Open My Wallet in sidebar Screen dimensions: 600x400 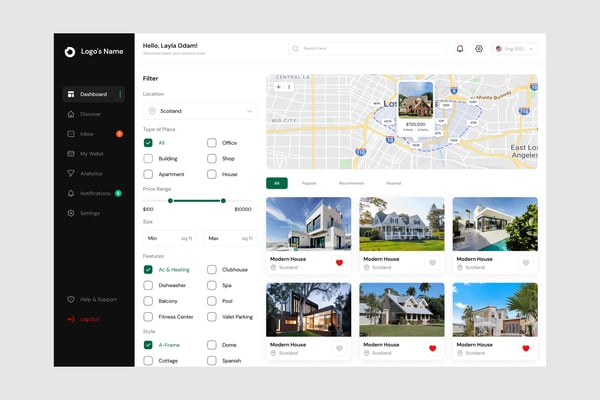tap(85, 154)
